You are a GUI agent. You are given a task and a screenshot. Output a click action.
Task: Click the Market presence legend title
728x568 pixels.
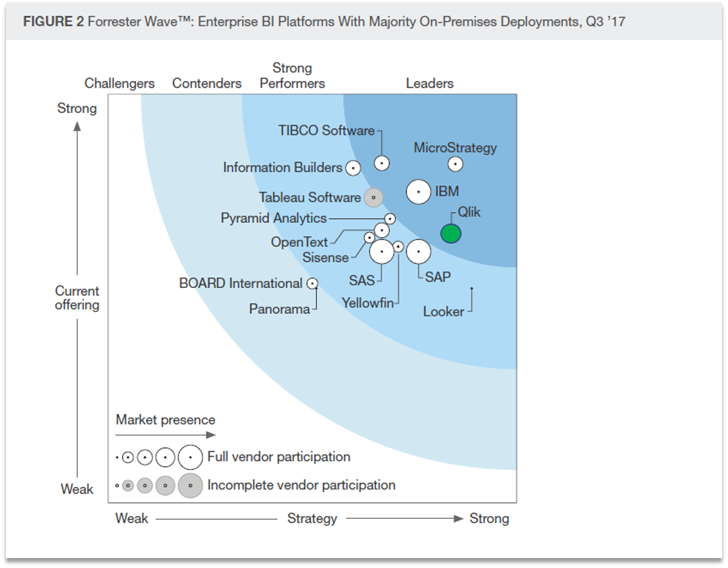165,420
